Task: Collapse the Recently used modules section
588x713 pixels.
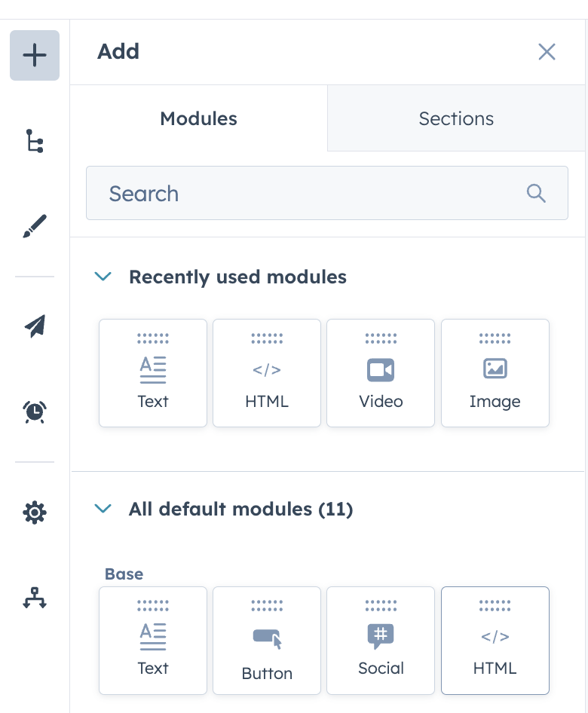Action: coord(103,277)
